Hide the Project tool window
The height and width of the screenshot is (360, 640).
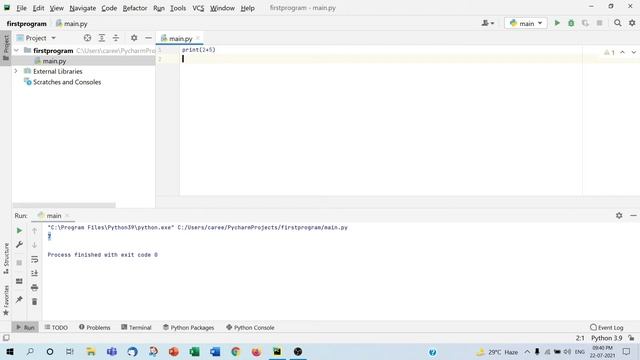coord(148,38)
